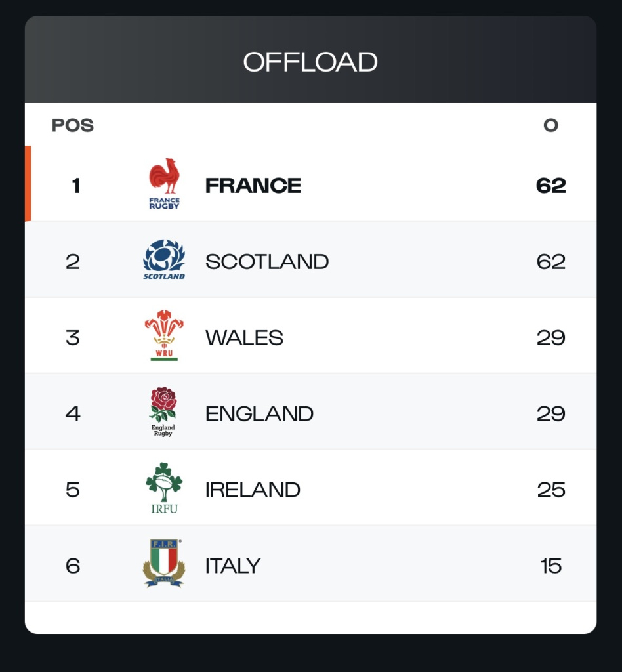
Task: Click the France Rugby rooster logo
Action: coord(164,183)
